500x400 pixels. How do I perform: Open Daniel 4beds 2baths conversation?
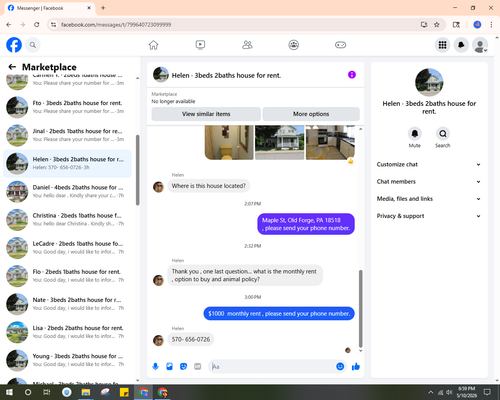[x=67, y=192]
